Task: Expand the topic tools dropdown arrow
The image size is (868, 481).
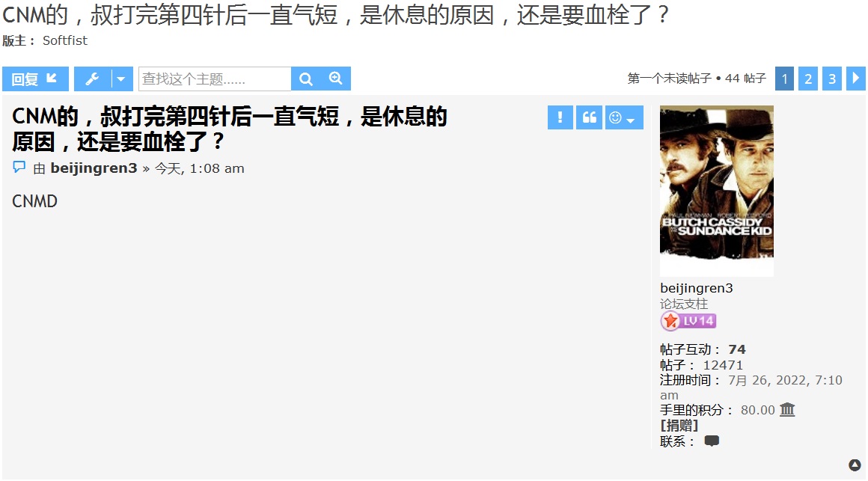Action: tap(122, 79)
